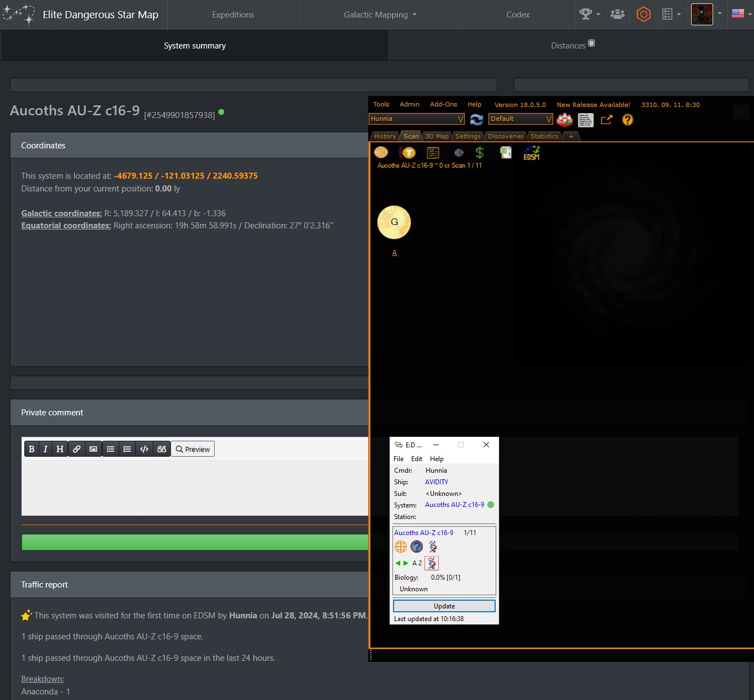The width and height of the screenshot is (754, 700).
Task: Insert a link in private comment editor
Action: 77,449
